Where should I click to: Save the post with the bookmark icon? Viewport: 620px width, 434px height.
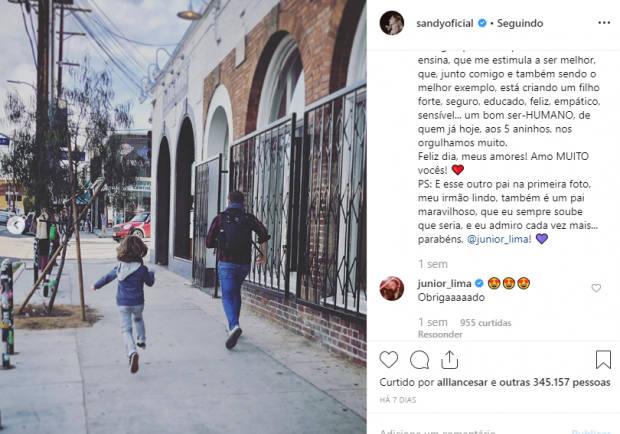[603, 359]
